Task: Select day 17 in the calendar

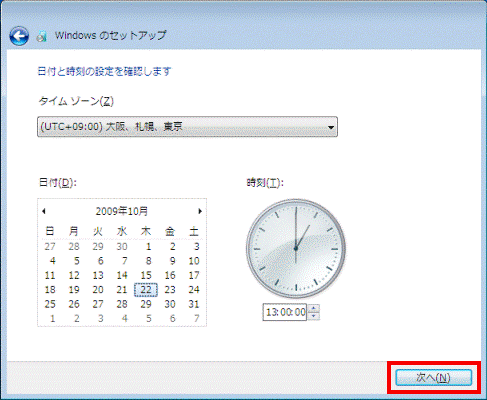Action: click(194, 275)
